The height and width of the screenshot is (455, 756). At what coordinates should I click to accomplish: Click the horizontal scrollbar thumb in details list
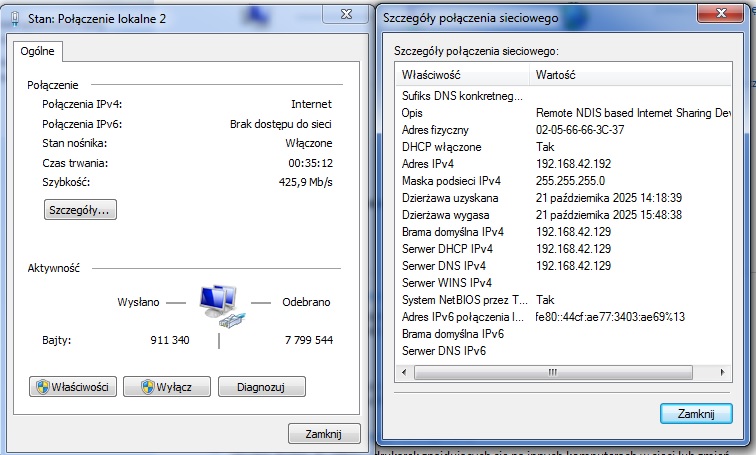[x=545, y=372]
